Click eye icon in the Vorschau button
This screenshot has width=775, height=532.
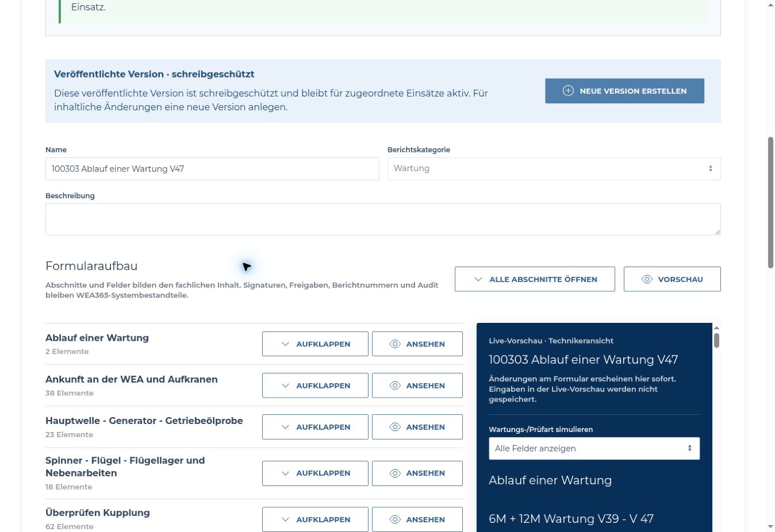click(x=647, y=279)
